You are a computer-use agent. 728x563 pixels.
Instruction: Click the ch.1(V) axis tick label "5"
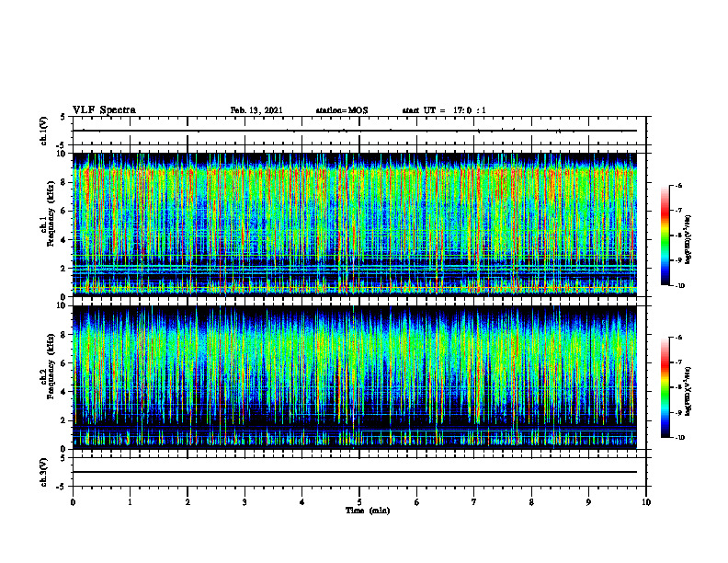pos(63,118)
